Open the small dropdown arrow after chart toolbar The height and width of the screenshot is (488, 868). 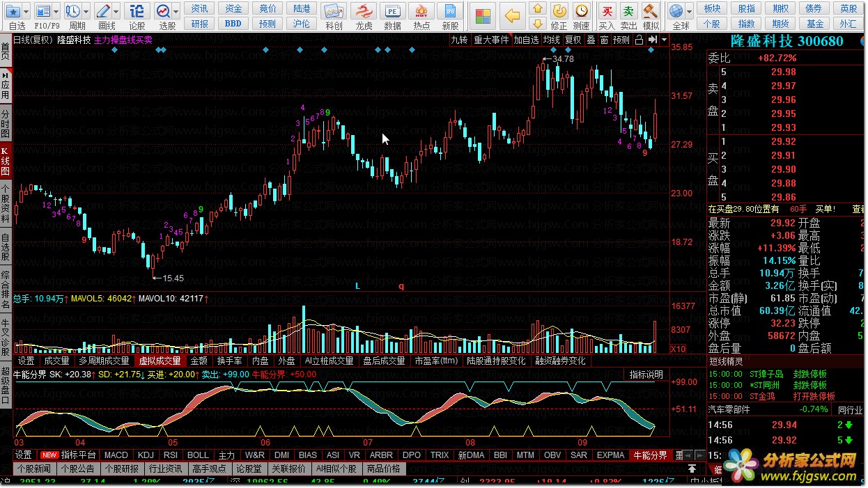click(x=664, y=40)
